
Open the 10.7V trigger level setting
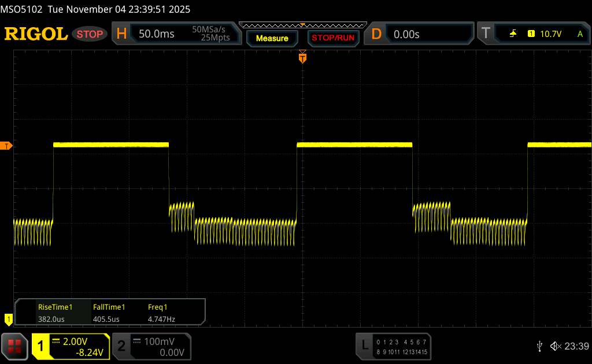pos(550,34)
